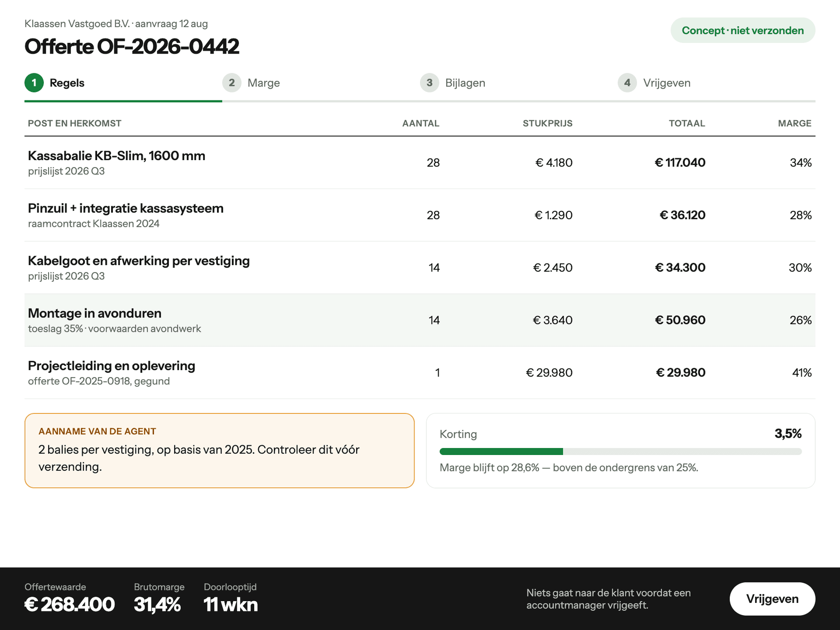840x630 pixels.
Task: Click the POST EN HERKOMST column header
Action: click(75, 123)
